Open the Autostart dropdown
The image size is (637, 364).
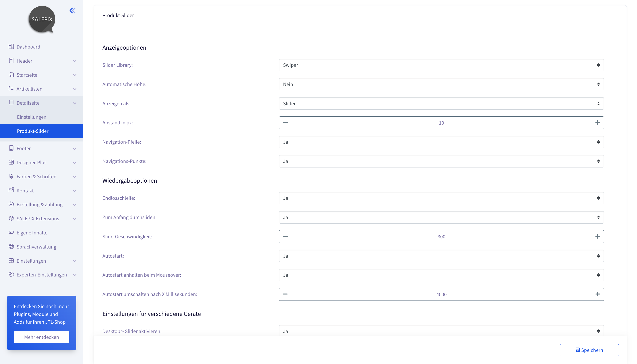[x=441, y=256]
